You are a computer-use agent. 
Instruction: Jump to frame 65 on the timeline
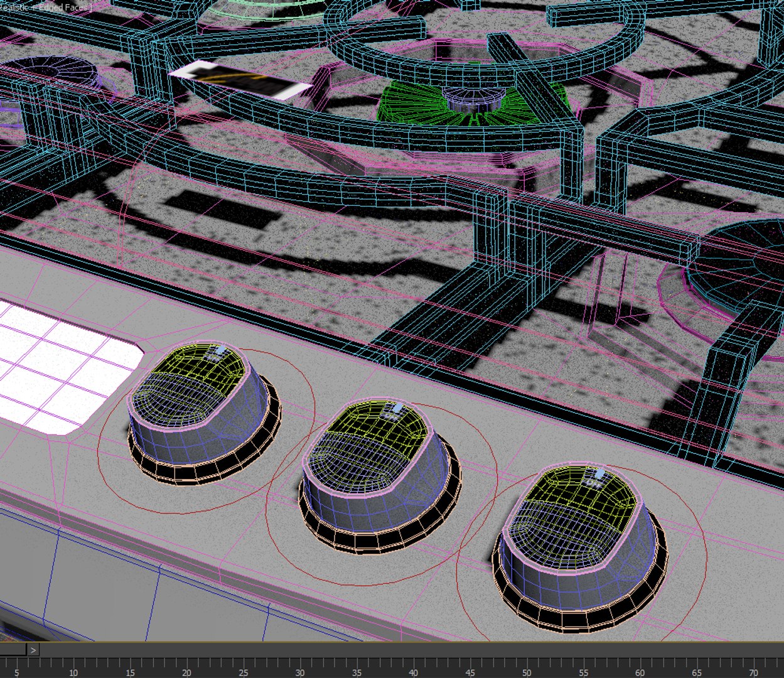(696, 672)
